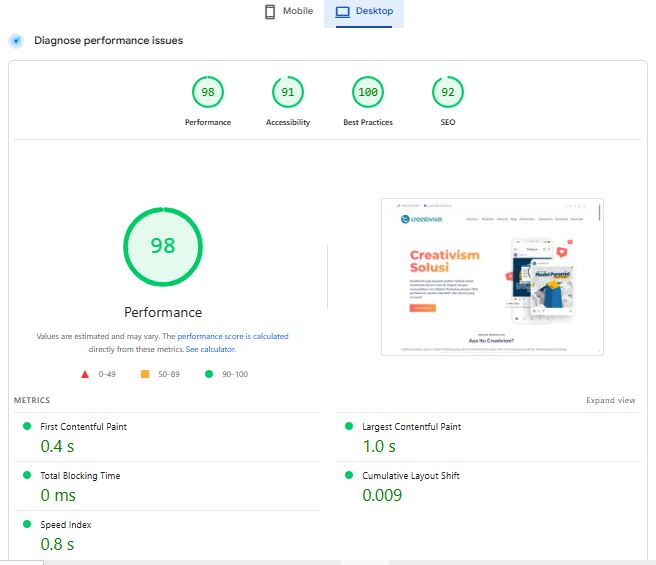656x565 pixels.
Task: Open the performance score is calculated link
Action: pyautogui.click(x=233, y=336)
